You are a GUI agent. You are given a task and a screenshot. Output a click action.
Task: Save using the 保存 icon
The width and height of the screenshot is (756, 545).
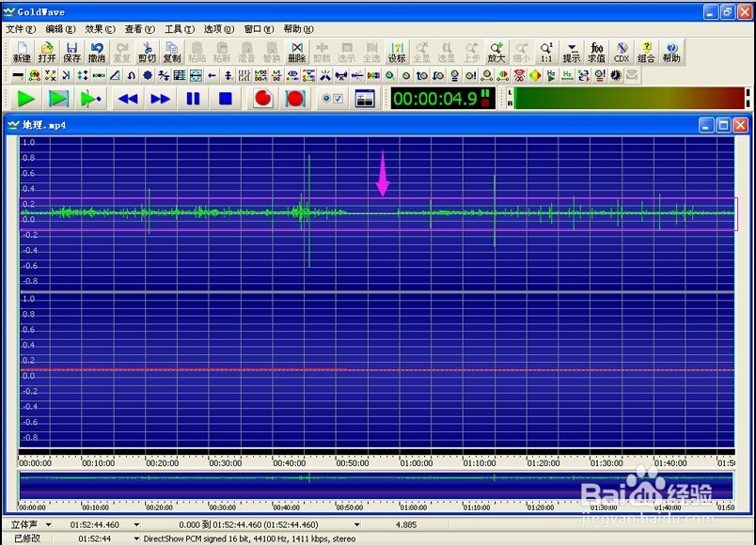click(x=71, y=52)
